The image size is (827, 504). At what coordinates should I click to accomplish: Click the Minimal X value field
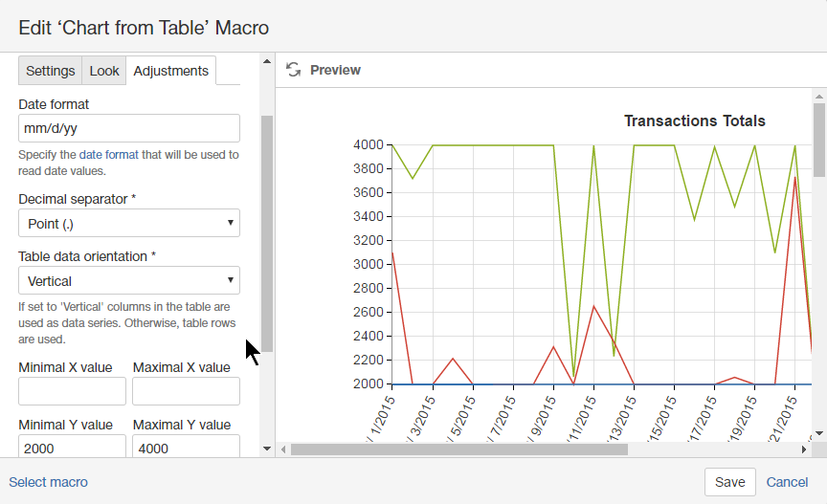point(72,391)
